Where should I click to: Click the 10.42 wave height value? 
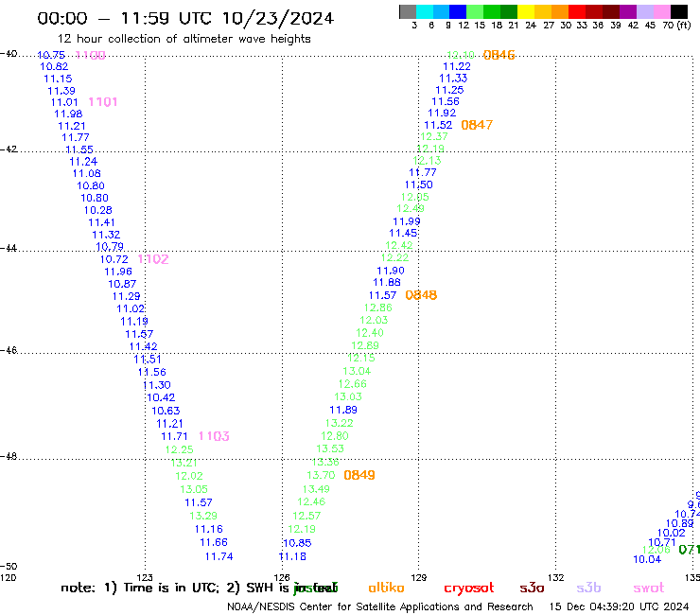click(x=161, y=397)
